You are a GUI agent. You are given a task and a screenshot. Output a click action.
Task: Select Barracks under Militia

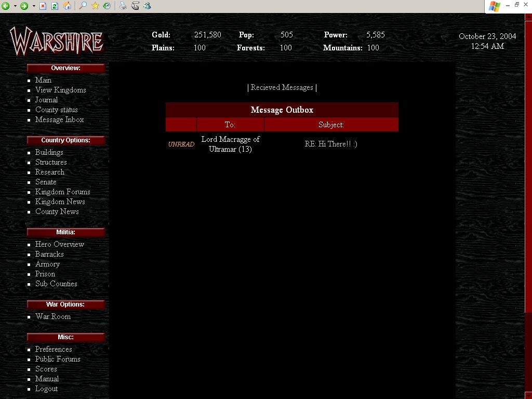tap(49, 255)
